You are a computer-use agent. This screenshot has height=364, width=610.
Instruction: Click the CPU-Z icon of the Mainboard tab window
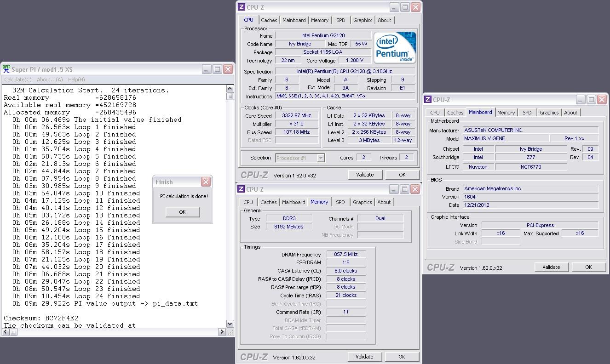point(428,99)
